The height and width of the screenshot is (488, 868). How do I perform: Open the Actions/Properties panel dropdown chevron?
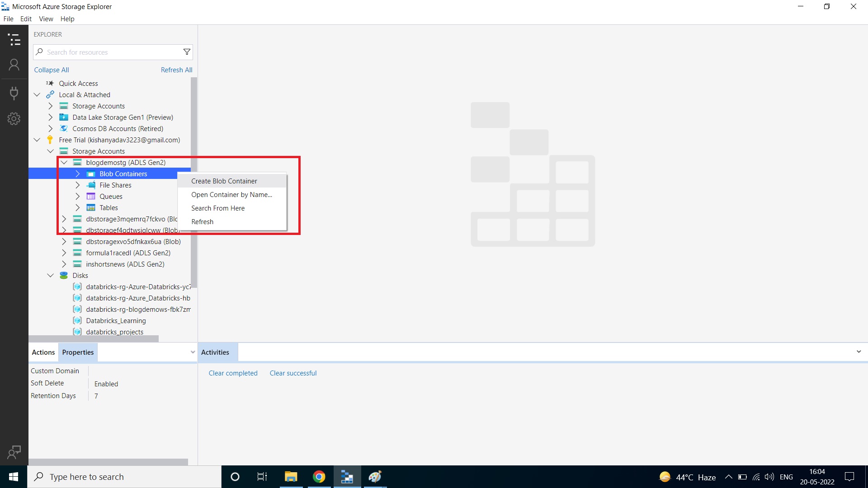click(193, 352)
